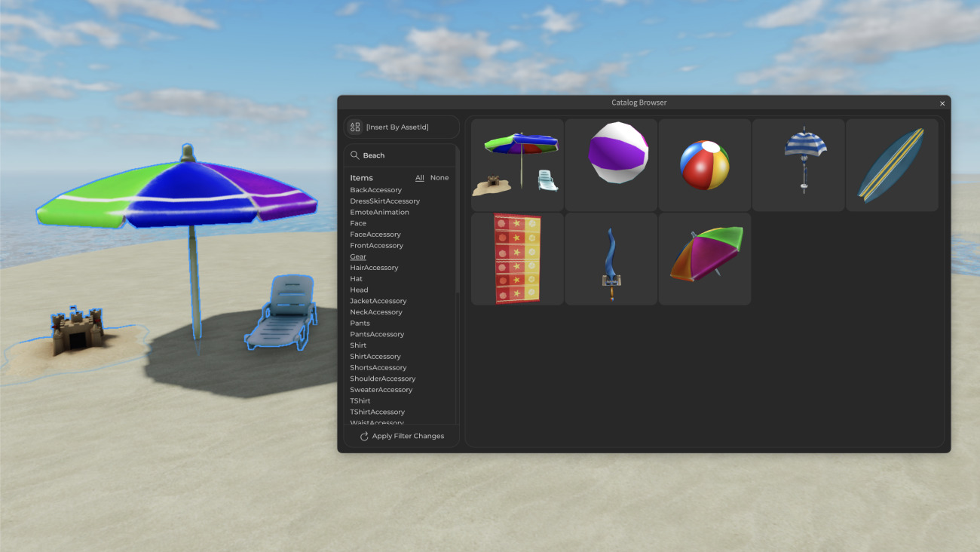Open the beach umbrella and chair set item
Image resolution: width=980 pixels, height=552 pixels.
click(516, 164)
